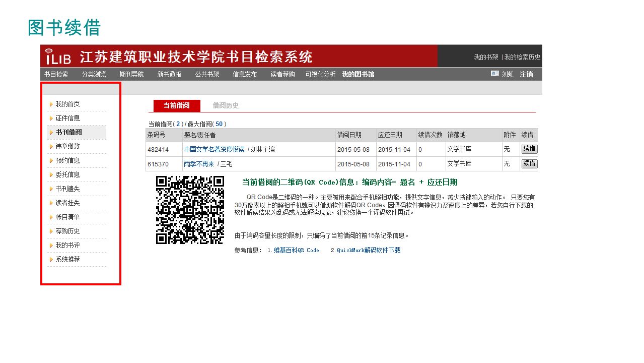Viewport: 644px width, 363px height.
Task: Open 书目检索 in the navigation bar
Action: (56, 74)
